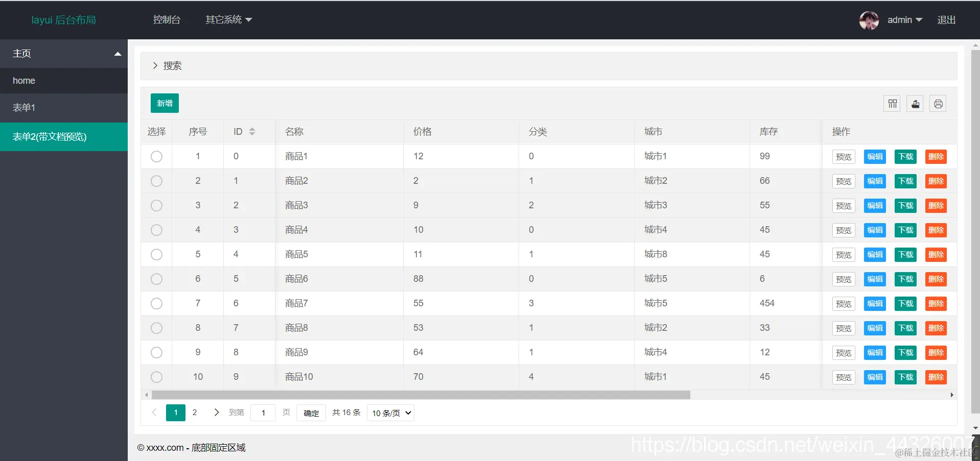Screen dimensions: 980x461
Task: Collapse the 主页 sidebar section
Action: (64, 54)
